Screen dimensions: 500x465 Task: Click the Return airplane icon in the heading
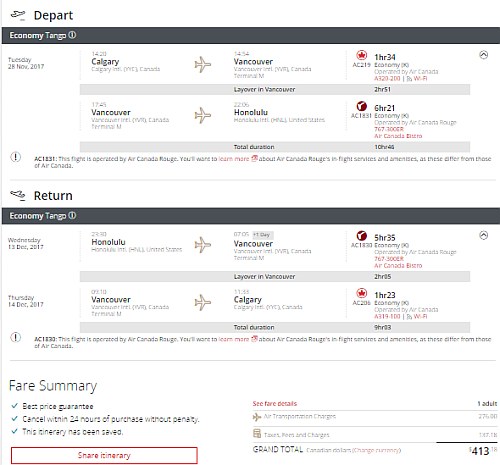pyautogui.click(x=18, y=196)
